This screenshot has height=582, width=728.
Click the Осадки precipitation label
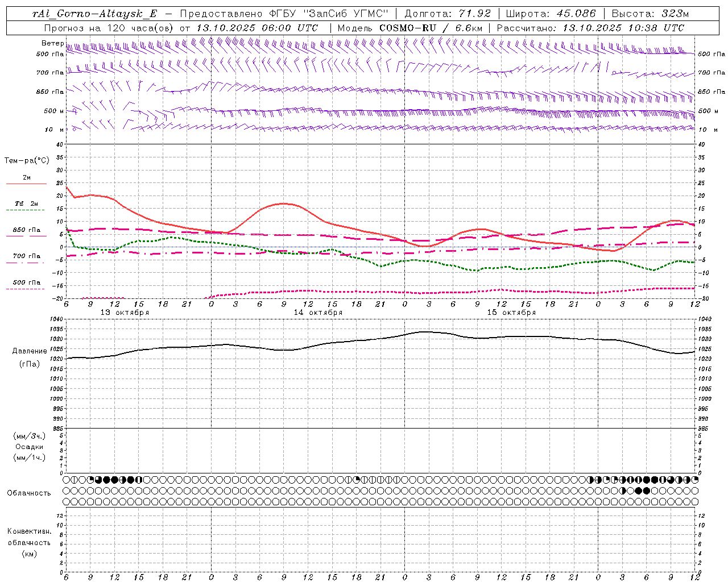[x=30, y=447]
